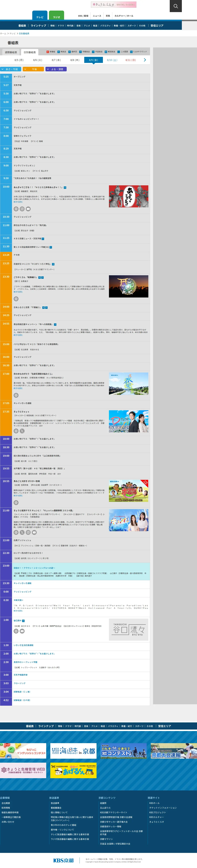Open the X icon for きょうとDays
The height and width of the screenshot is (868, 197).
22,431
